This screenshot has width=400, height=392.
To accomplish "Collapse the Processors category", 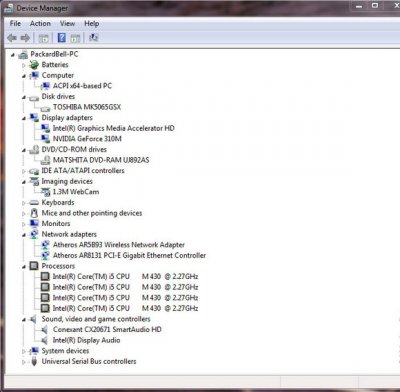I will (24, 267).
